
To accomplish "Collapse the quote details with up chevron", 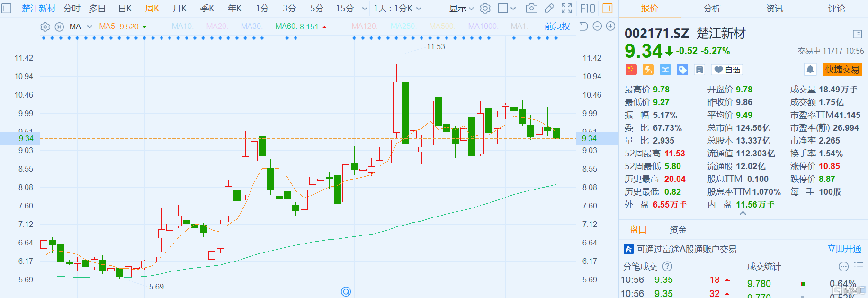I will (743, 214).
